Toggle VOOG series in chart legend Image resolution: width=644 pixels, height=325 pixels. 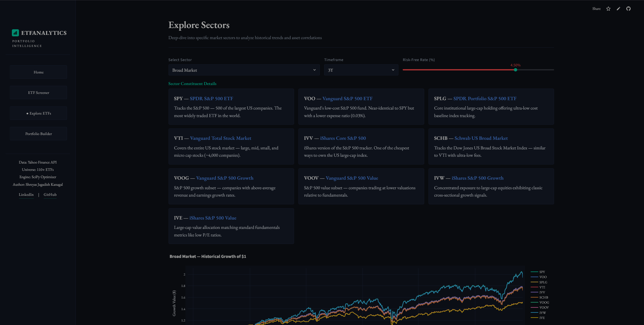pos(540,303)
